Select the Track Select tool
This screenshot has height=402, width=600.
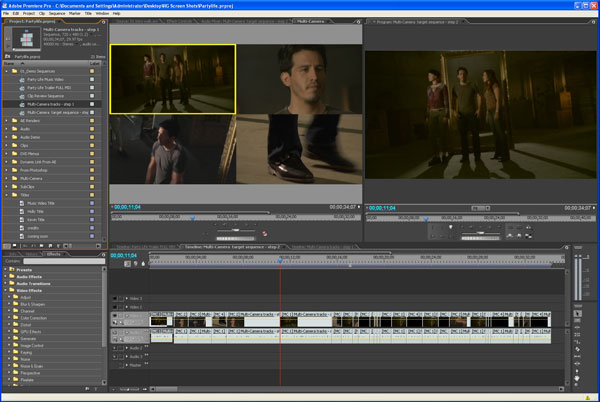[x=577, y=320]
